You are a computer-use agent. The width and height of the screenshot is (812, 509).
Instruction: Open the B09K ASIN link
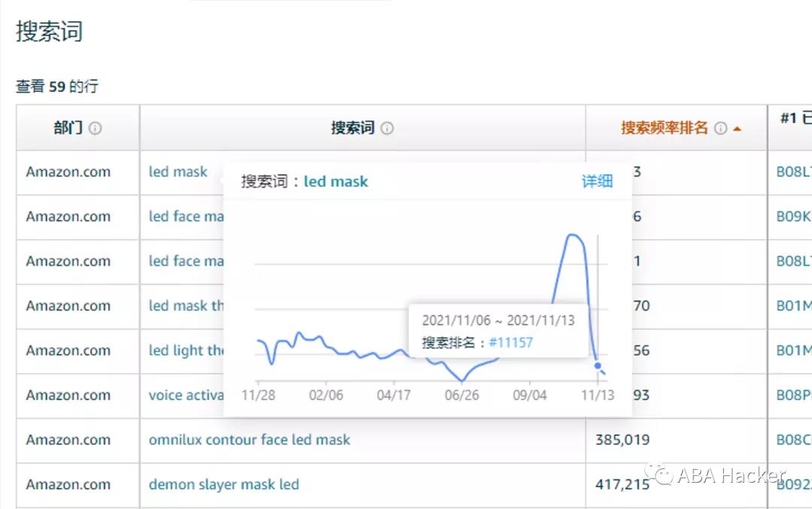point(793,217)
